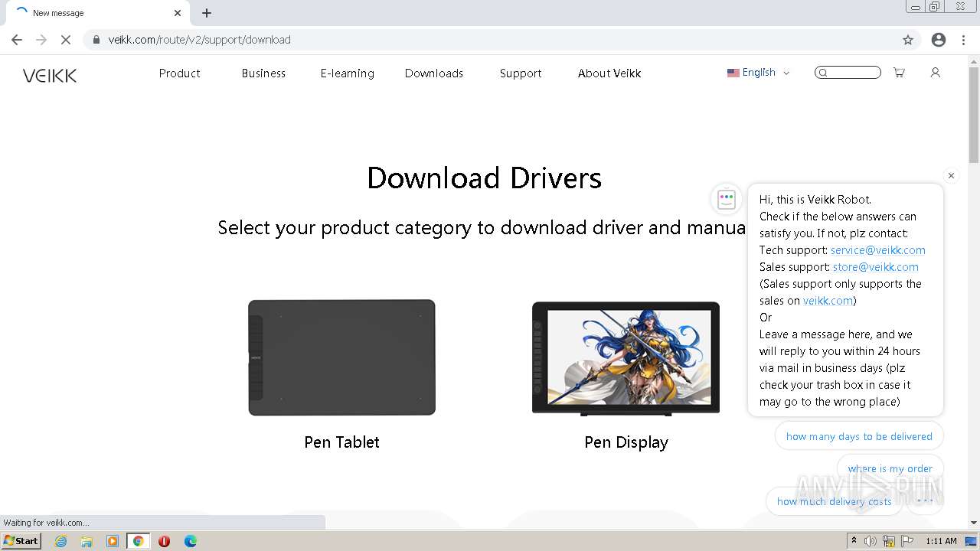Ask how many days to be delivered
Viewport: 980px width, 551px height.
(859, 436)
